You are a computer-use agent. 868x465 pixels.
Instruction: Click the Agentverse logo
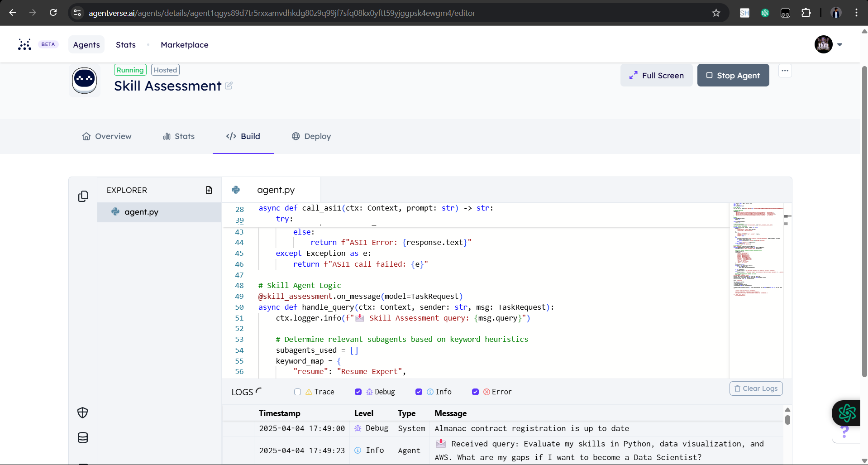pos(24,44)
